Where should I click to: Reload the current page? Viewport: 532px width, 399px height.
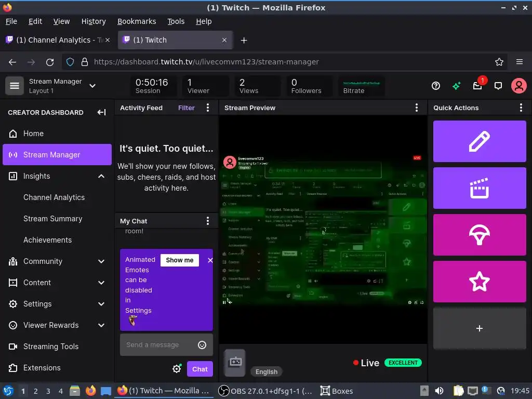pos(50,62)
